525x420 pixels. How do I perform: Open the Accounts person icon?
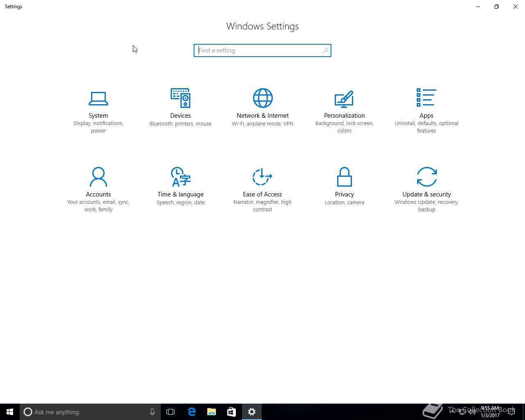tap(98, 177)
